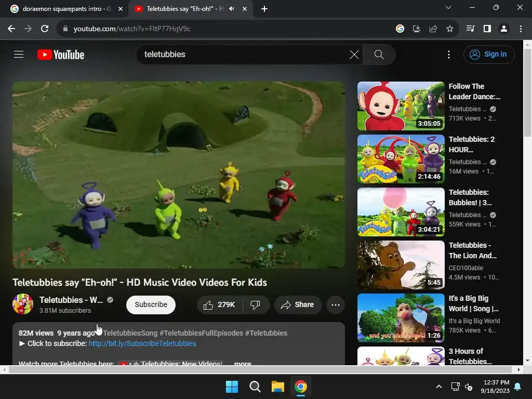The image size is (532, 399).
Task: Open the Windows Start menu
Action: click(x=232, y=387)
